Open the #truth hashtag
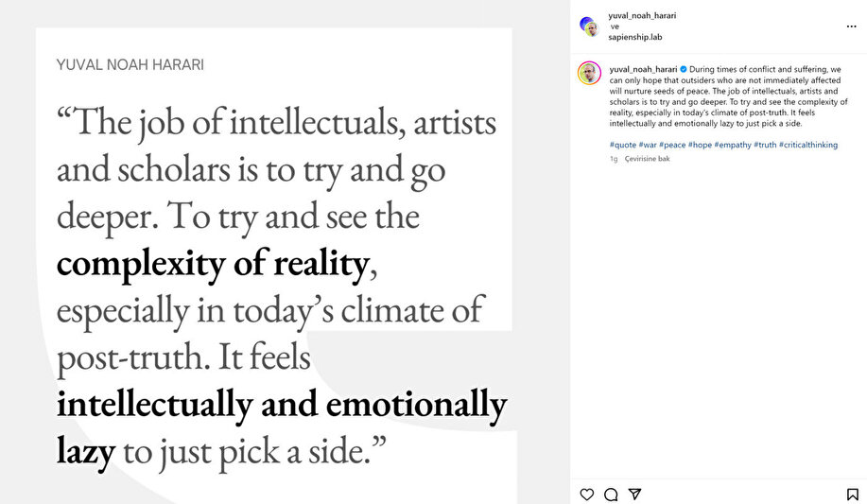This screenshot has width=867, height=504. [764, 145]
